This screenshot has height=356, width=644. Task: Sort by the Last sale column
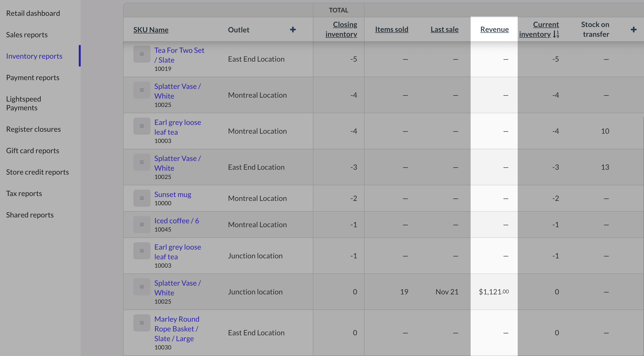pyautogui.click(x=444, y=29)
